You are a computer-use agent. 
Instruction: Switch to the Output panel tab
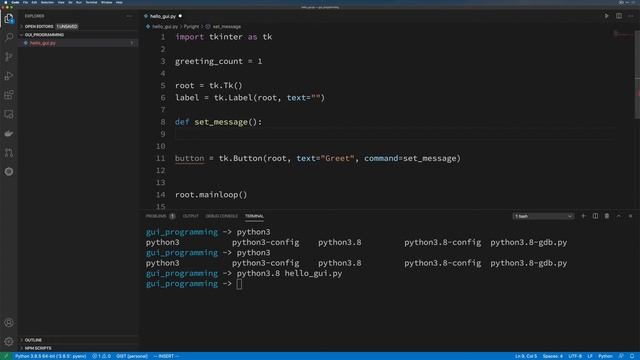[190, 216]
